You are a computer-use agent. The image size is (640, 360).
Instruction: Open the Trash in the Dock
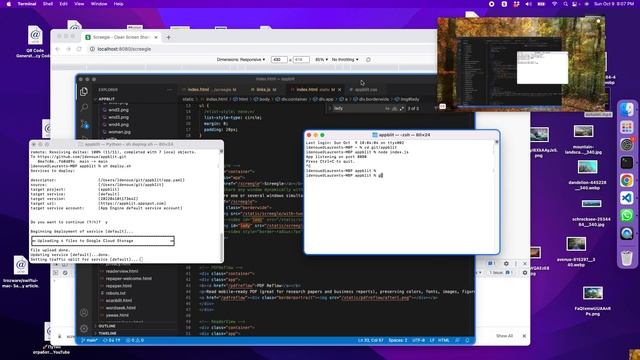[627, 258]
